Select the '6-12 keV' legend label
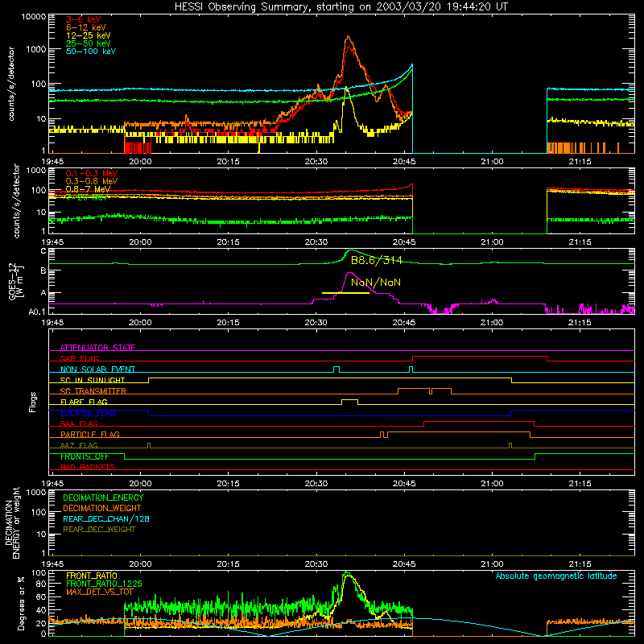The width and height of the screenshot is (644, 644). 85,27
